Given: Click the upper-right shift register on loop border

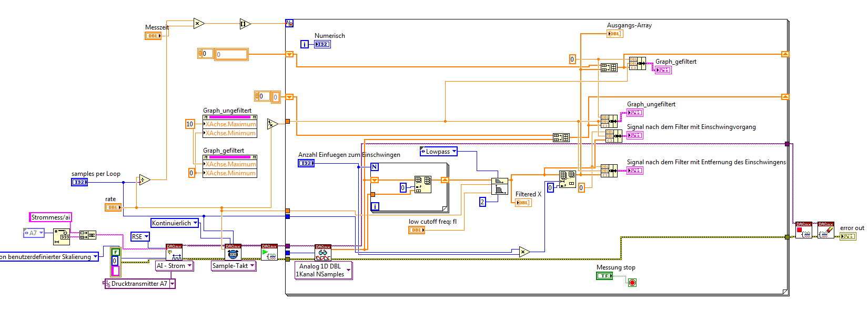Looking at the screenshot, I should coord(785,54).
